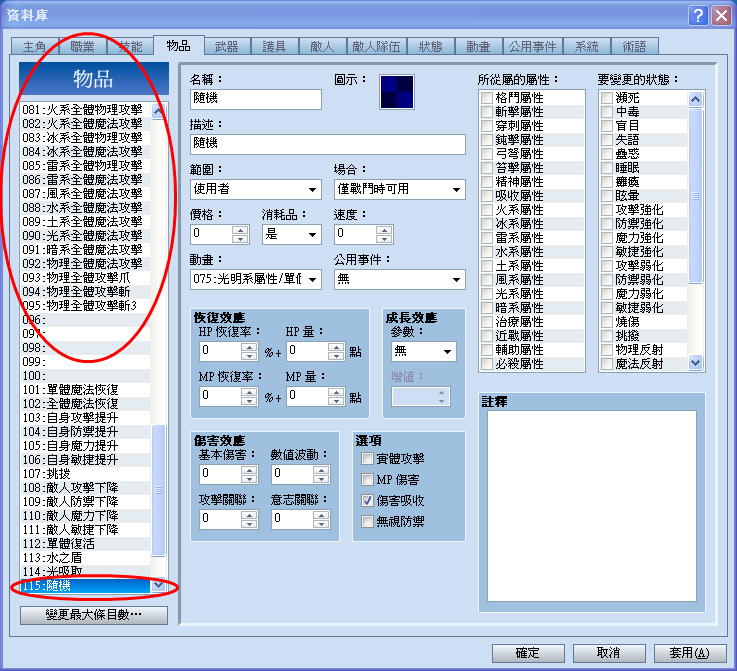Tick the 中毒 state checkbox
Image resolution: width=737 pixels, height=671 pixels.
coord(607,112)
